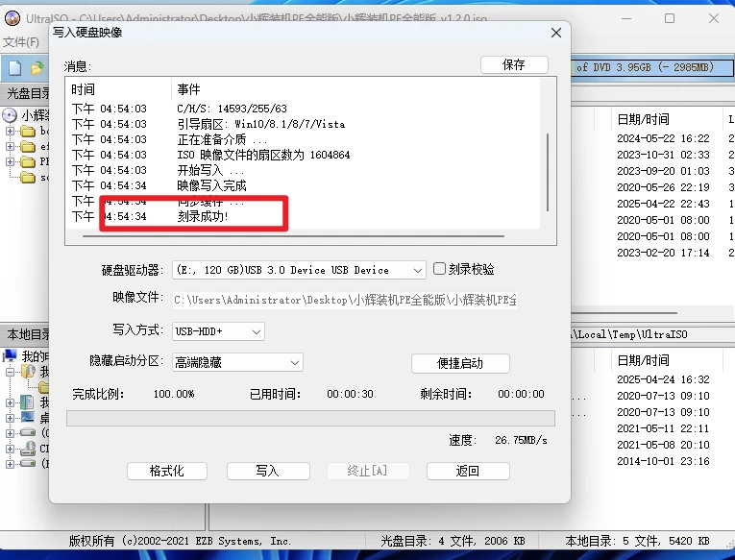The image size is (735, 560).
Task: Select the subfolder under My ISO Files
Action: click(43, 387)
